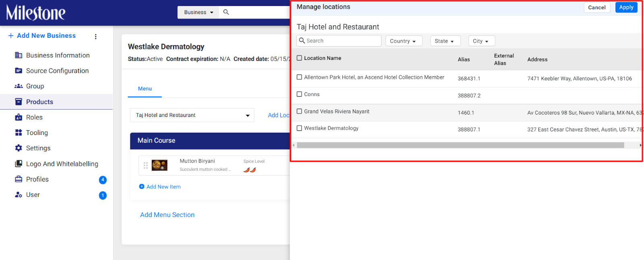The width and height of the screenshot is (644, 260).
Task: Click the Apply button
Action: click(x=626, y=7)
